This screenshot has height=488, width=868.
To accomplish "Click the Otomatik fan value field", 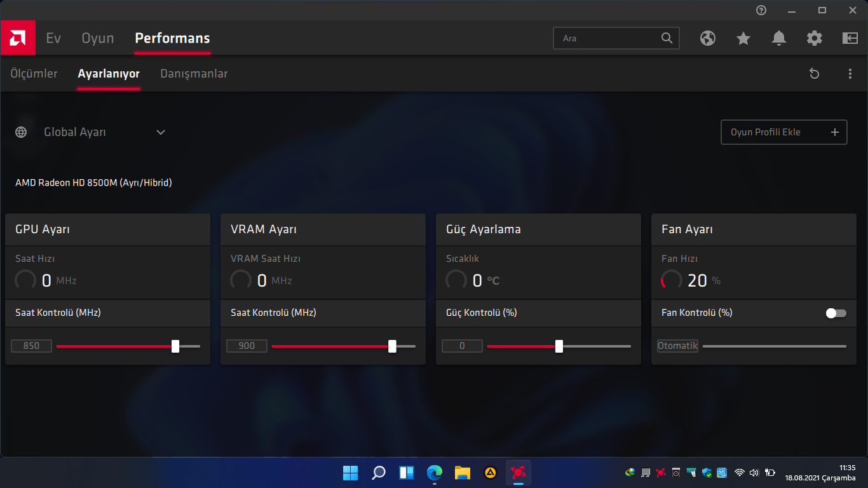I will pos(677,346).
